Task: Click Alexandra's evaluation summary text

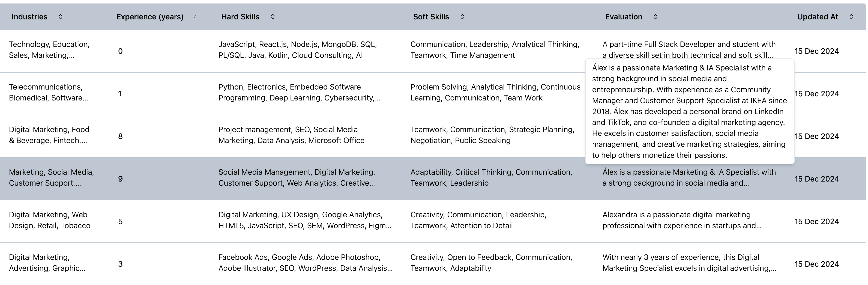Action: tap(682, 220)
